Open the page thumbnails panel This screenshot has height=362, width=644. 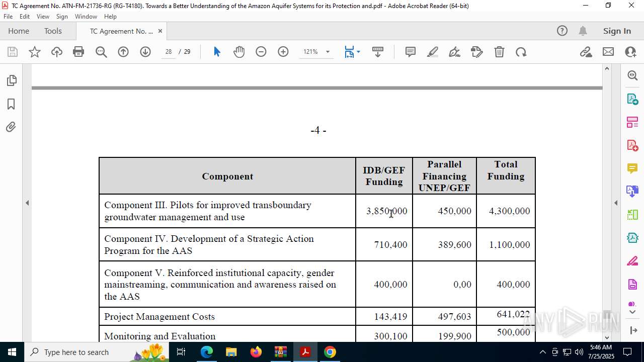11,80
